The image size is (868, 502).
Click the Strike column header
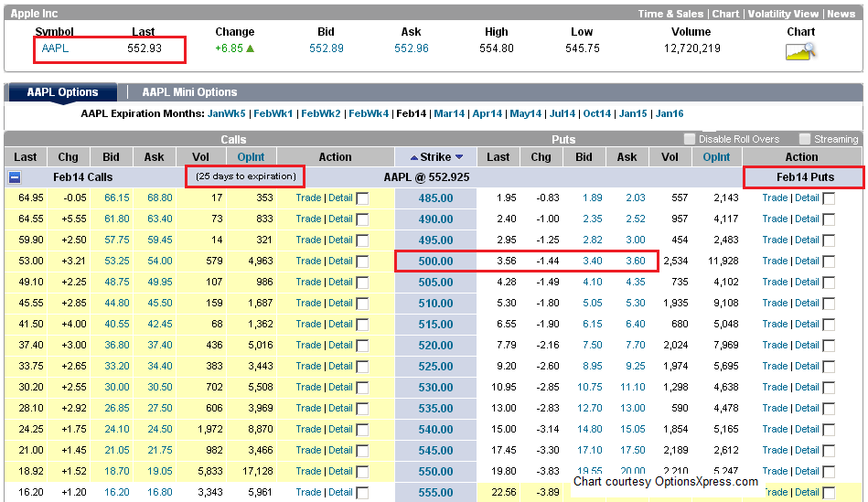(x=435, y=157)
